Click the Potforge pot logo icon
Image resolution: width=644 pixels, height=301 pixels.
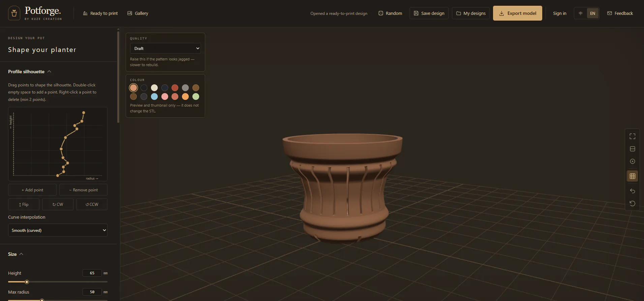tap(14, 13)
